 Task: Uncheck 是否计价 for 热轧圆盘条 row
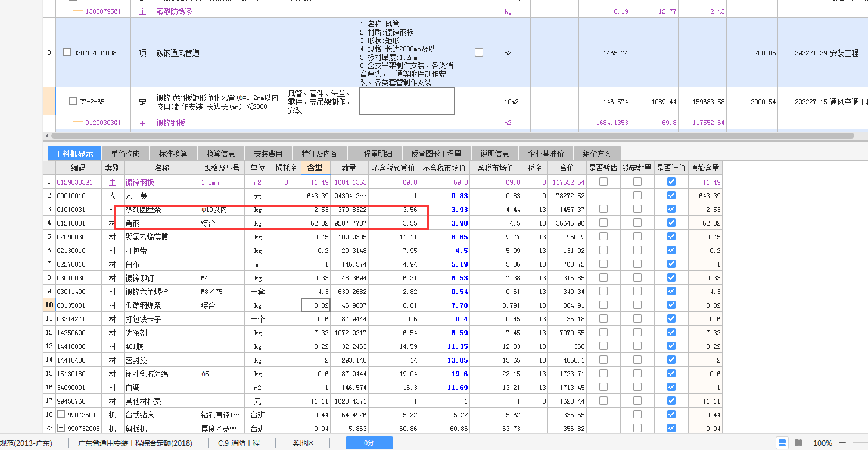(x=671, y=209)
